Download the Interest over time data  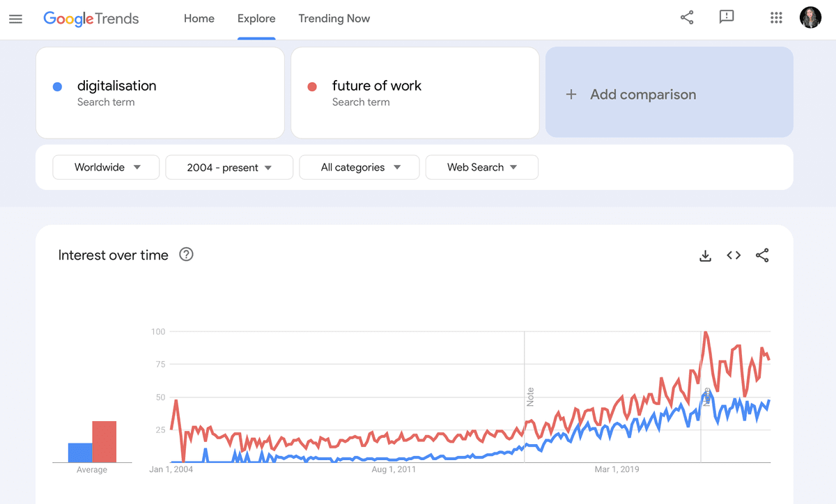pos(705,255)
